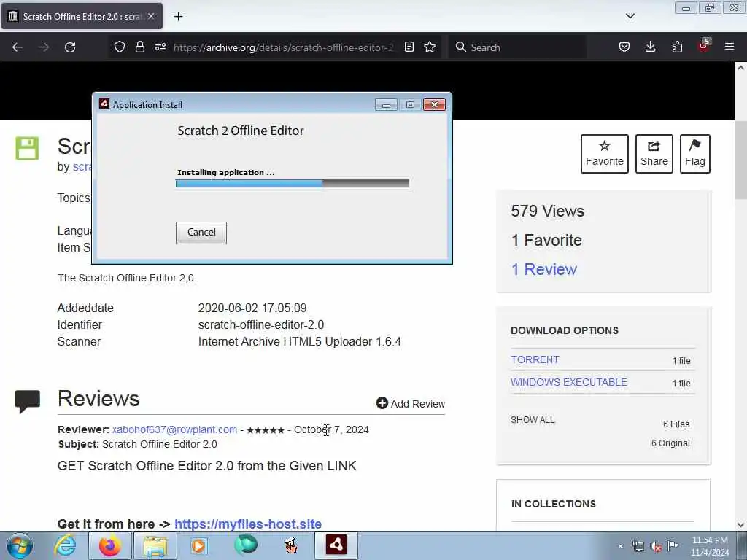Click the scratch-offline-editor-2.0 identifier value

coord(261,324)
